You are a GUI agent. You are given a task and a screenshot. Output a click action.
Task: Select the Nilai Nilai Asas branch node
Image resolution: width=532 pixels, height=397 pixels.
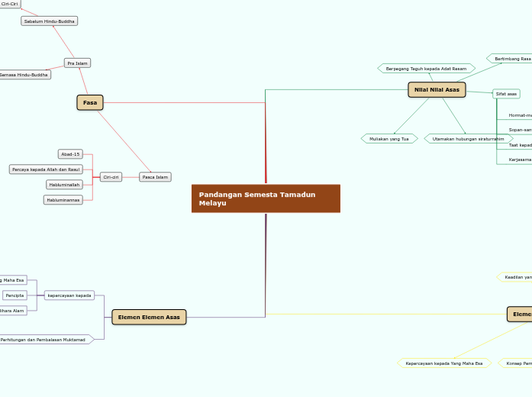(437, 89)
